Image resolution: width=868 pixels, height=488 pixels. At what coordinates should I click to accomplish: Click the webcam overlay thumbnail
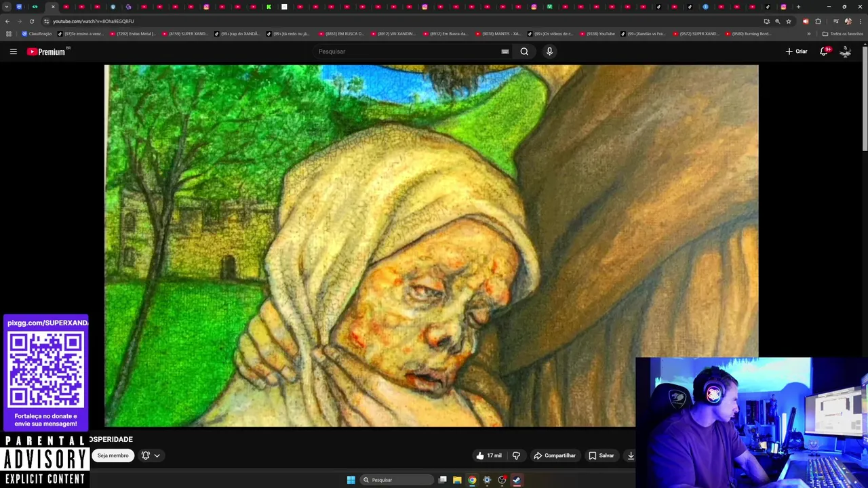(751, 422)
